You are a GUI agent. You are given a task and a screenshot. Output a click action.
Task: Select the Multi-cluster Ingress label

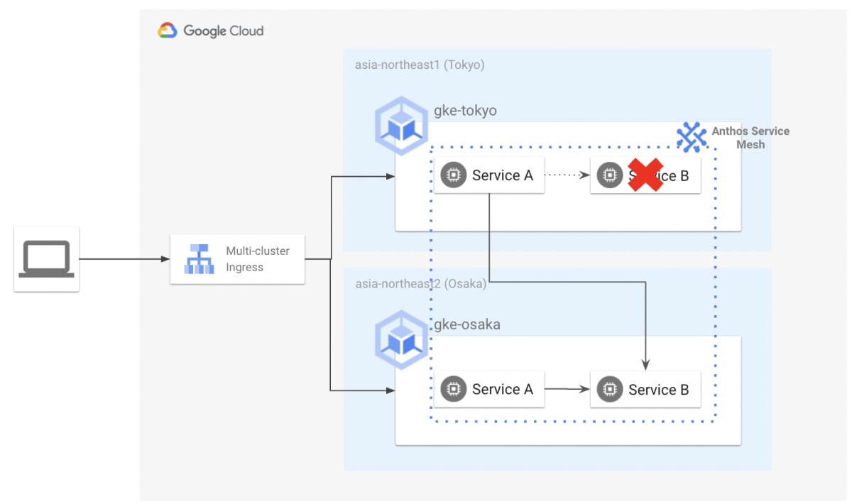pos(258,259)
